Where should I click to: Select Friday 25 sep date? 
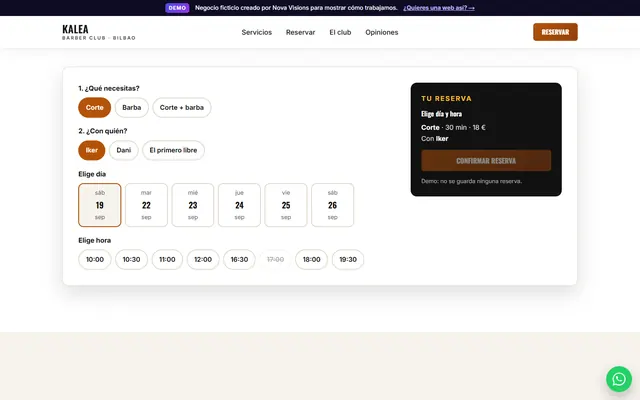pyautogui.click(x=286, y=205)
